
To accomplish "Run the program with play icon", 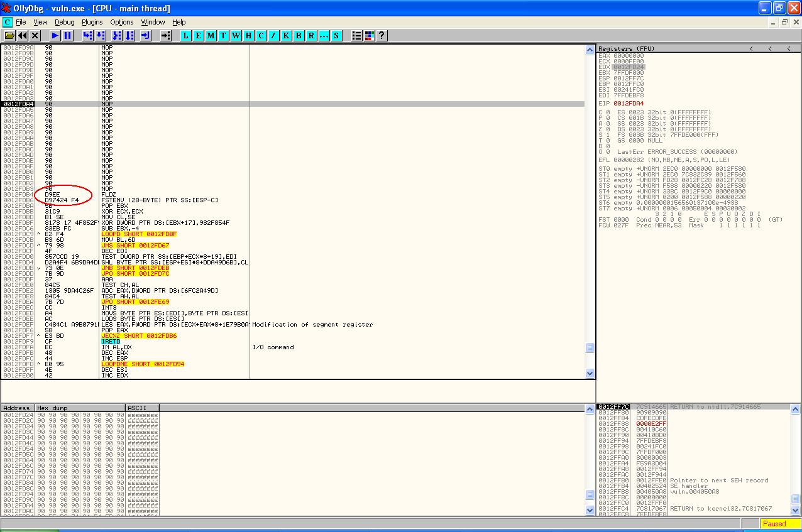I will 55,36.
